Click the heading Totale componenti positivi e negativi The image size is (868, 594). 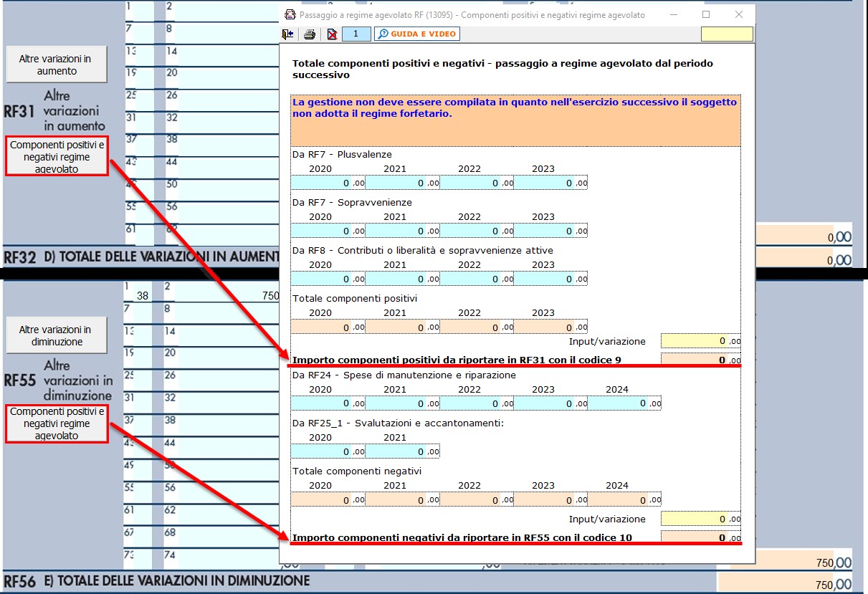(502, 69)
